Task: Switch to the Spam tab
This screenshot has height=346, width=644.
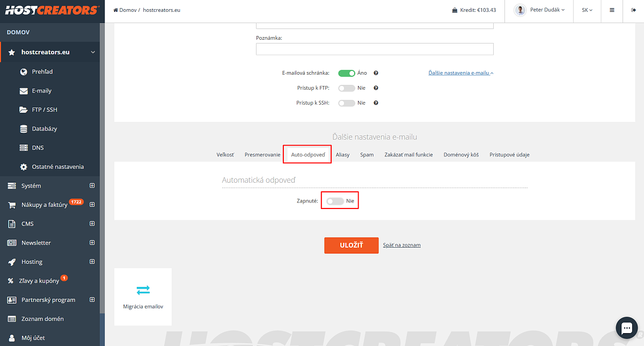Action: point(367,155)
